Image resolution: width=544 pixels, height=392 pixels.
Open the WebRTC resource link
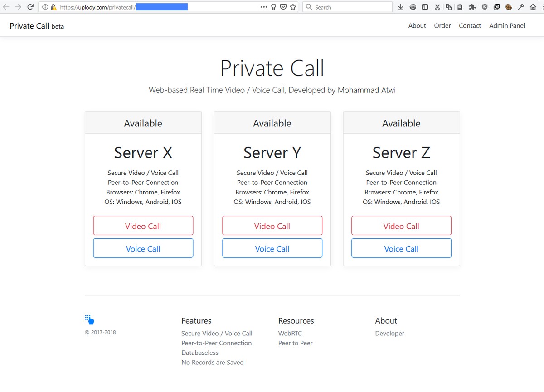point(290,334)
